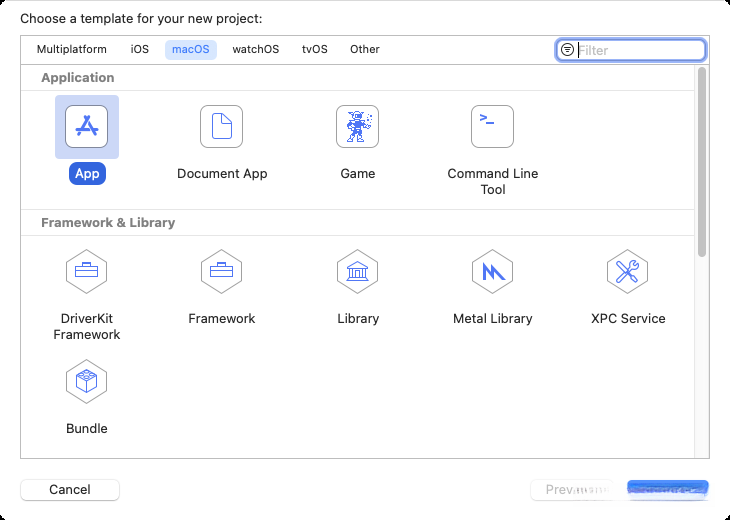Click the template list vertical scrollbar
The height and width of the screenshot is (520, 730).
click(702, 160)
